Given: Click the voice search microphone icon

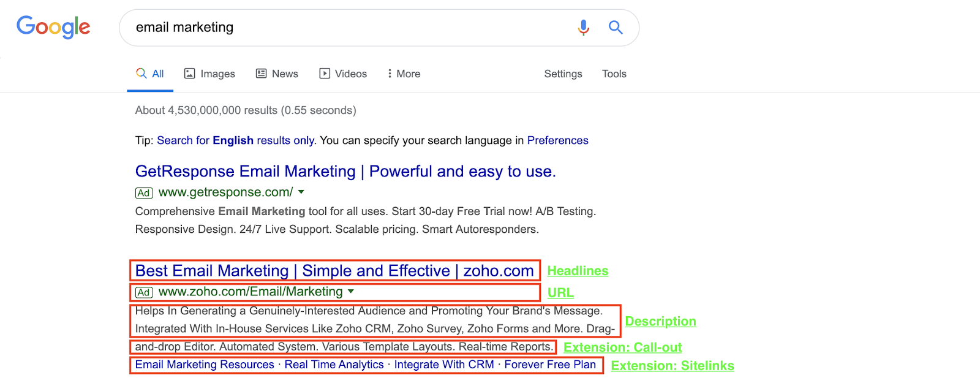Looking at the screenshot, I should click(x=583, y=28).
